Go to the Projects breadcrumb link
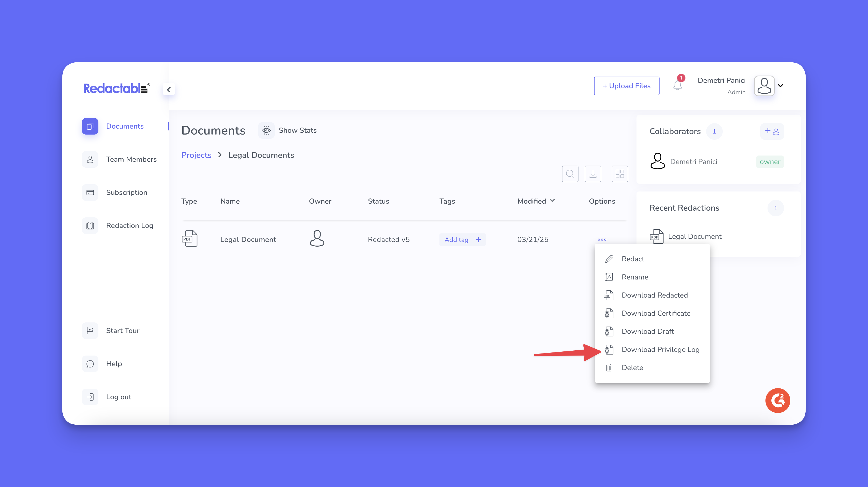868x487 pixels. pyautogui.click(x=196, y=155)
